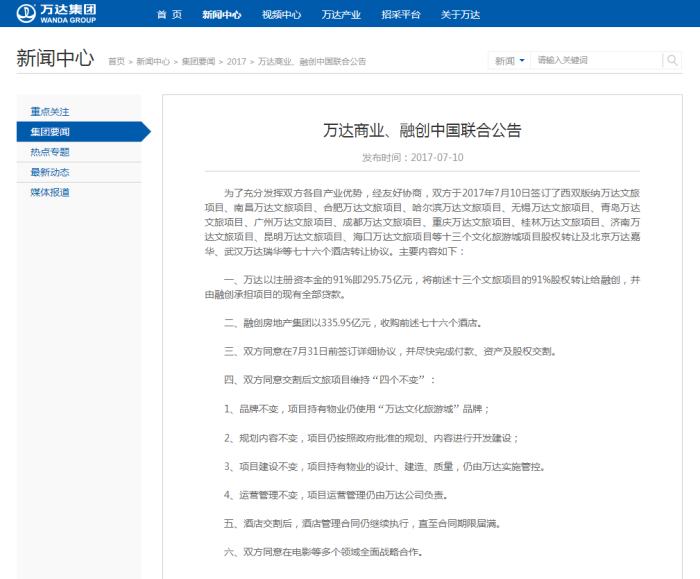Select 重点关注 in the sidebar

(x=50, y=112)
